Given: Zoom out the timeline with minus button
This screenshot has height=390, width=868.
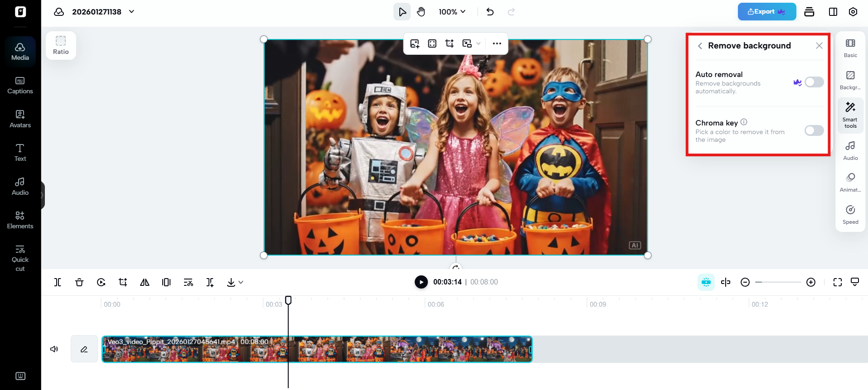Looking at the screenshot, I should tap(745, 282).
